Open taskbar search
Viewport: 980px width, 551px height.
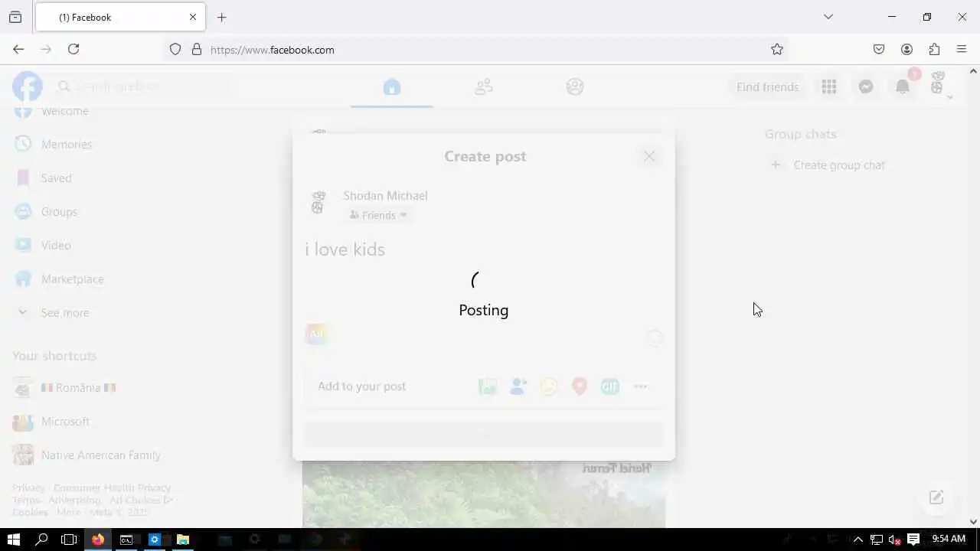[41, 540]
